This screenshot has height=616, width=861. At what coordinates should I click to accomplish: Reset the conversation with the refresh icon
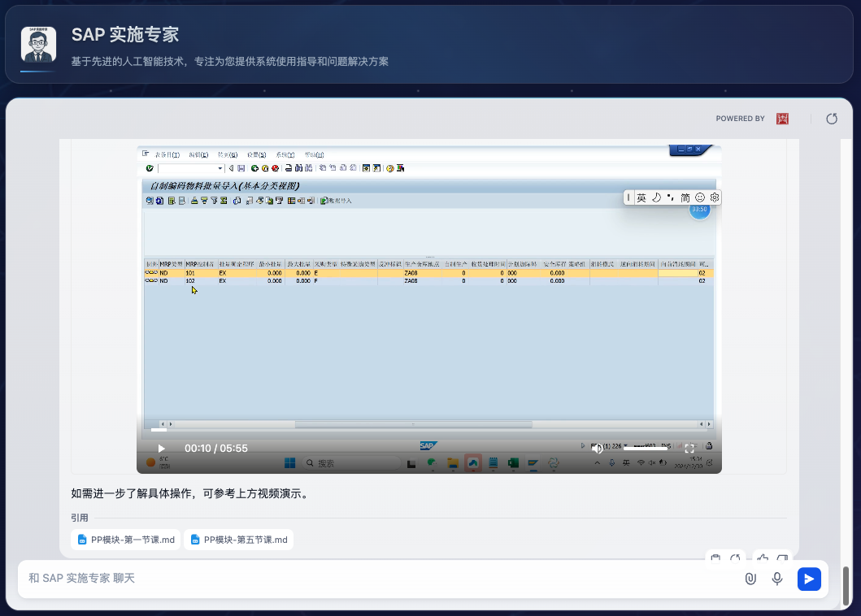832,119
